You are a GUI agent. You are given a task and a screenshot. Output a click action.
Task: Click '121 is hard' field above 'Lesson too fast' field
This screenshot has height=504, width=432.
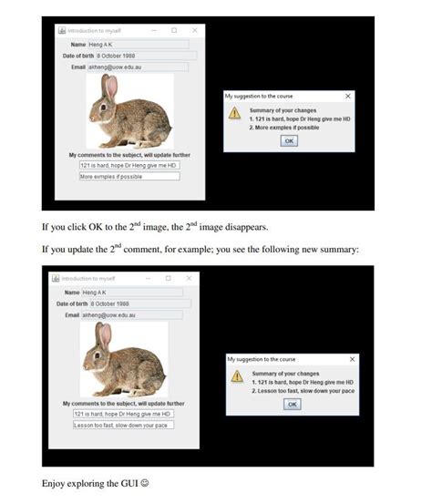pyautogui.click(x=123, y=414)
